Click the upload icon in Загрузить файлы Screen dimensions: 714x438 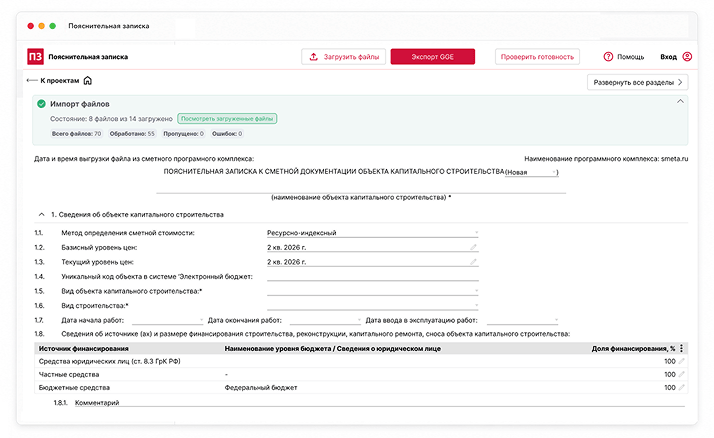tap(314, 56)
